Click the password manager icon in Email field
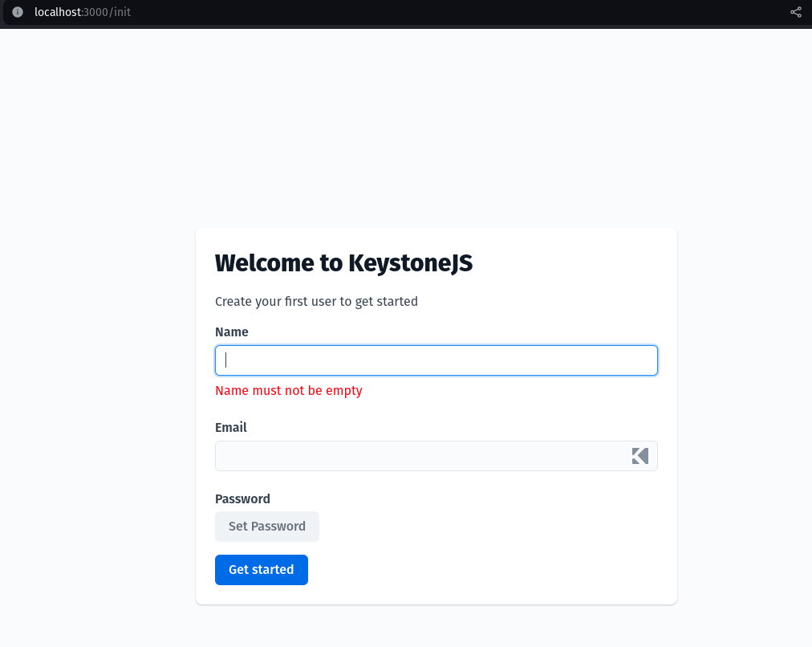This screenshot has width=812, height=647. click(640, 456)
